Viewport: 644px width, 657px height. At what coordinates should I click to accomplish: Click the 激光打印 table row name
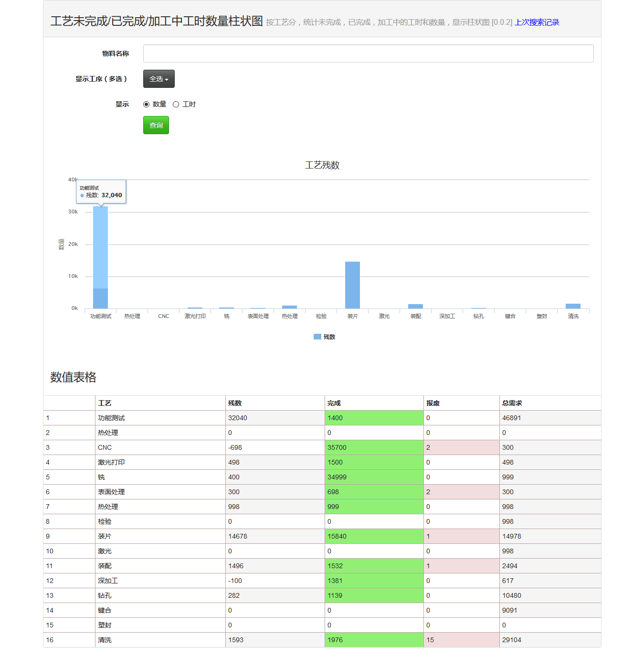click(111, 462)
